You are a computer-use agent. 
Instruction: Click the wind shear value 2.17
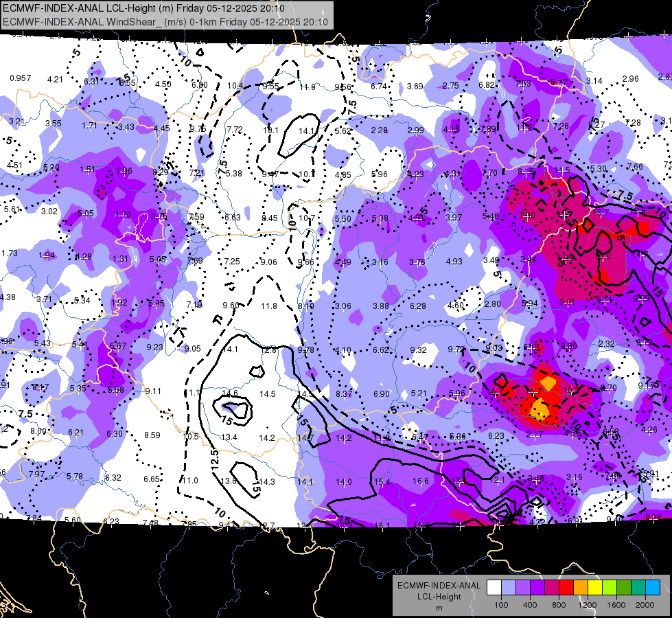click(x=535, y=435)
